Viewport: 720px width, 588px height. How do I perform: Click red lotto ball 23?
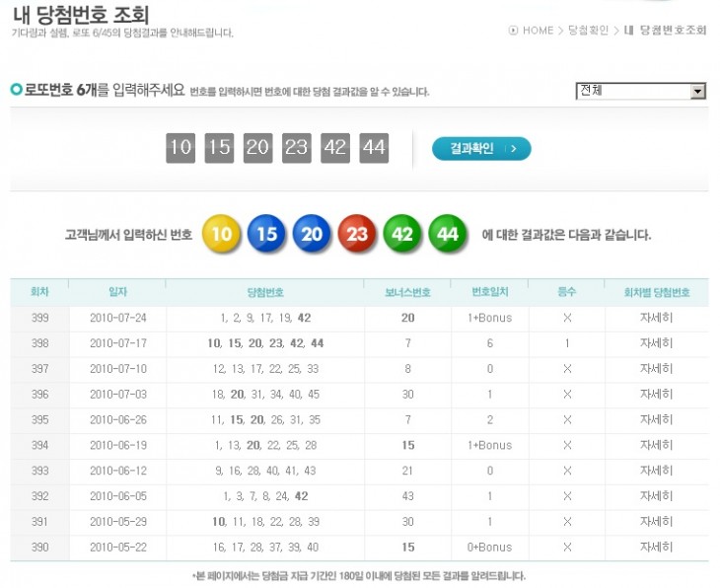(357, 234)
